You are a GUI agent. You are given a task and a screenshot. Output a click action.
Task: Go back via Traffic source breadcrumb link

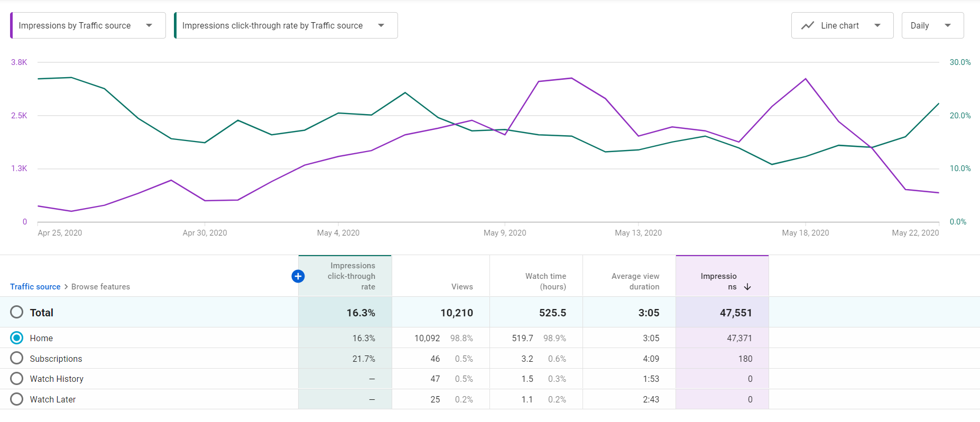click(35, 287)
